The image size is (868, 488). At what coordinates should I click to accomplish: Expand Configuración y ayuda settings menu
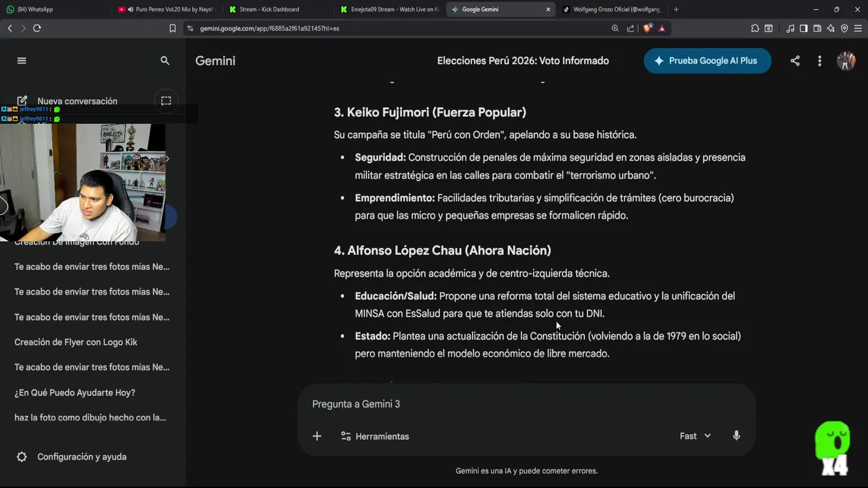[81, 457]
